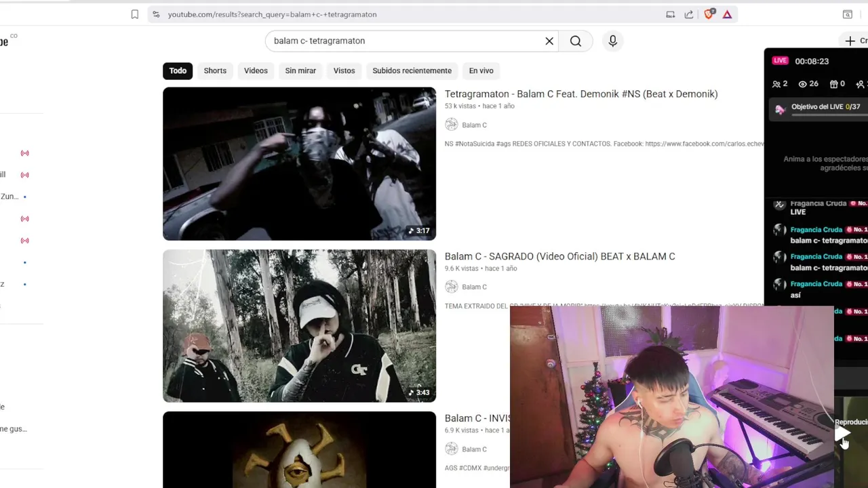
Task: Open the SAGRADO video thumbnail
Action: pos(299,326)
